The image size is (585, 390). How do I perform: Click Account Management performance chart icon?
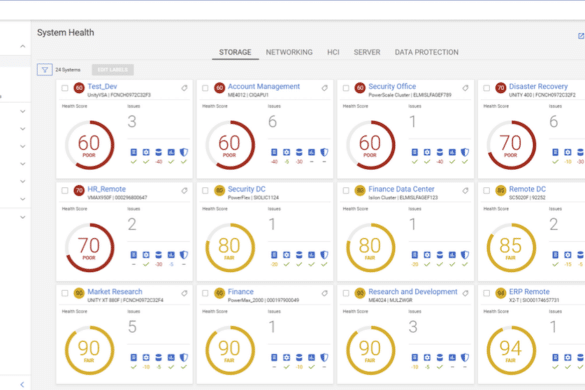click(312, 152)
